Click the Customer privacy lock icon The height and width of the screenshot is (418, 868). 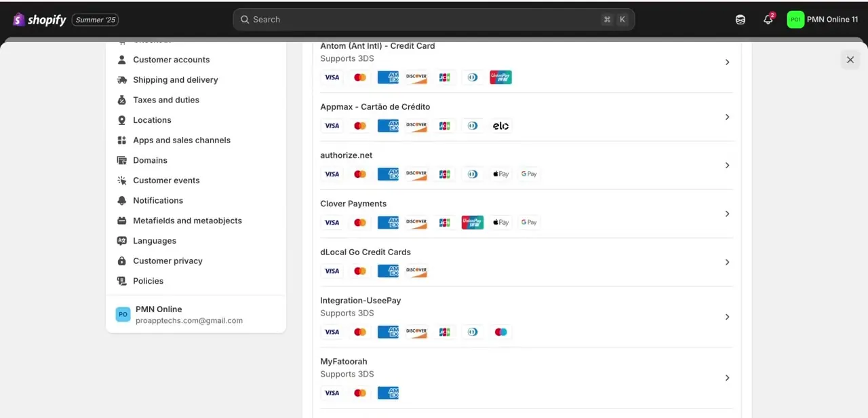[122, 261]
